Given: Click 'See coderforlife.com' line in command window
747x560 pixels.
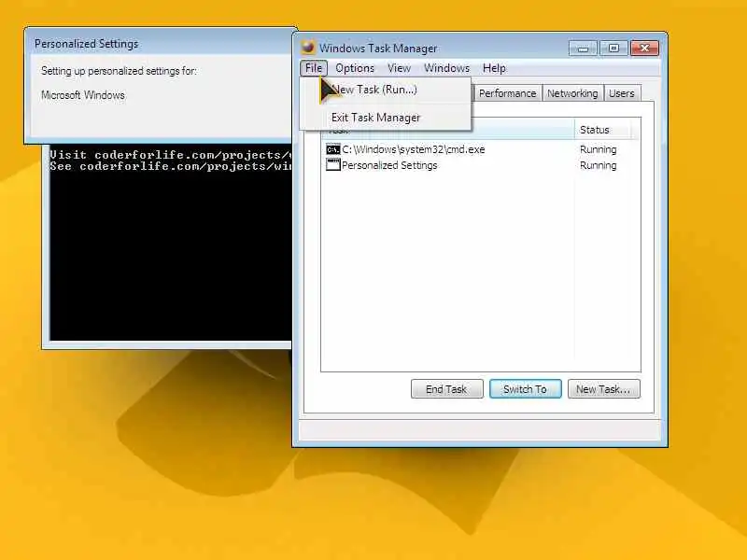Looking at the screenshot, I should click(170, 166).
